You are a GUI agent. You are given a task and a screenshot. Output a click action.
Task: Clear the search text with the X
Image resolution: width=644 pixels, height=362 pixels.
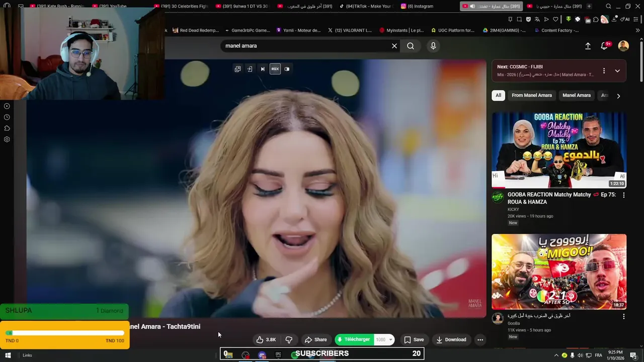click(394, 46)
